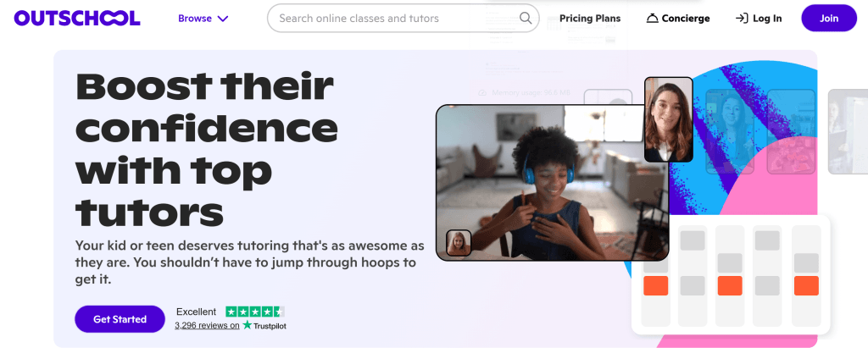The height and width of the screenshot is (353, 868).
Task: Open Pricing Plans page
Action: point(590,19)
